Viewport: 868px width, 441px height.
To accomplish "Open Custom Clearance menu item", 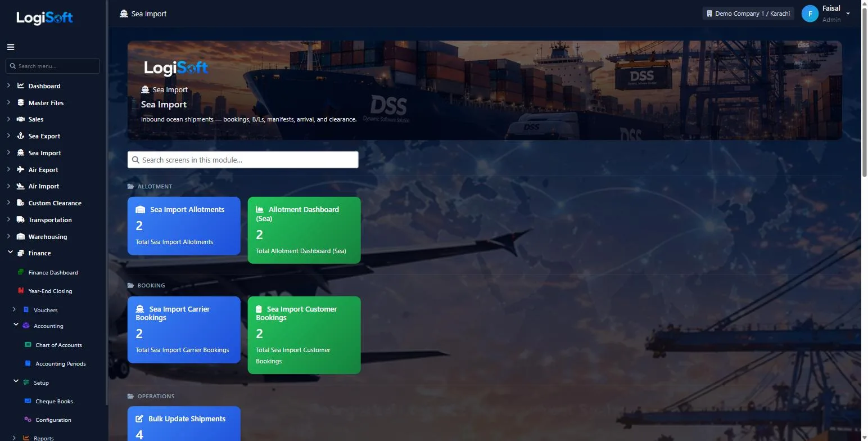I will click(x=55, y=203).
